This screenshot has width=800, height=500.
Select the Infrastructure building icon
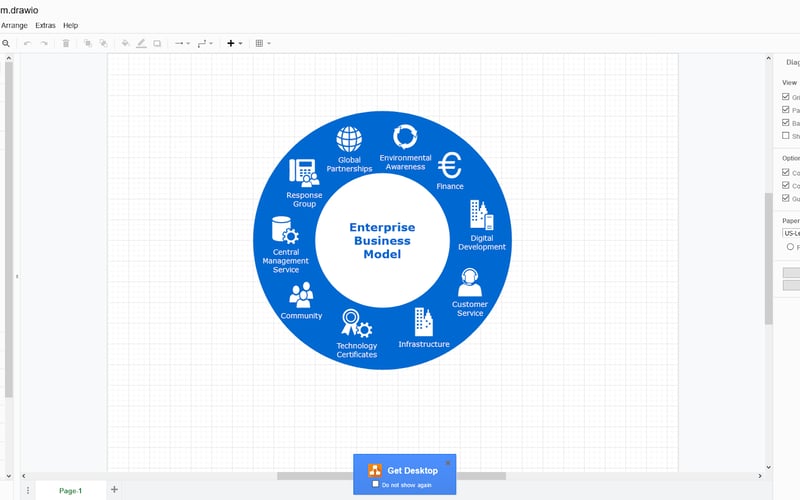click(423, 322)
